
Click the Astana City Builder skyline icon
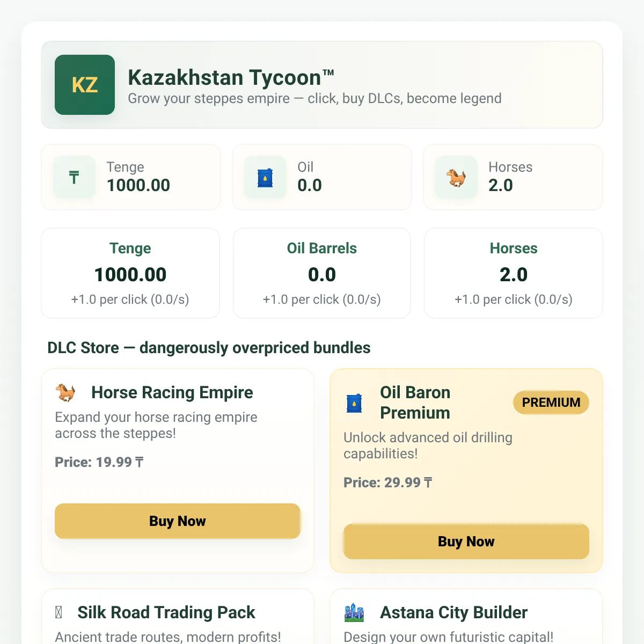(354, 612)
